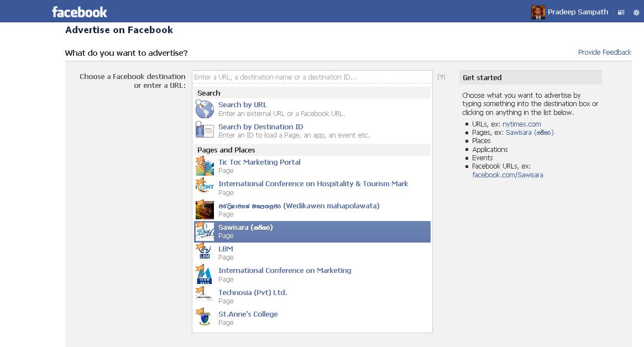Screen dimensions: 644x347
Task: Select highlighted Sawisara page entry
Action: 312,232
